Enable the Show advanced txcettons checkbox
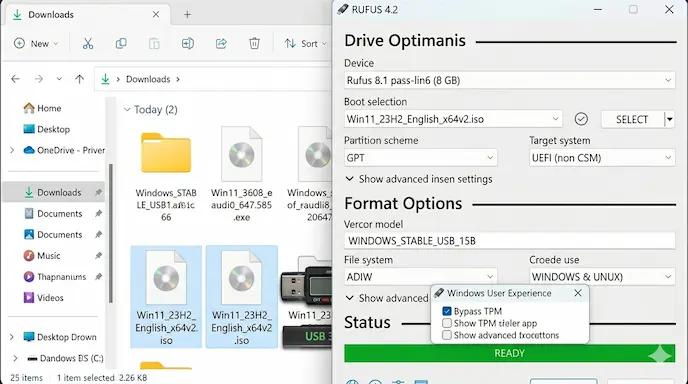The image size is (688, 384). (447, 335)
